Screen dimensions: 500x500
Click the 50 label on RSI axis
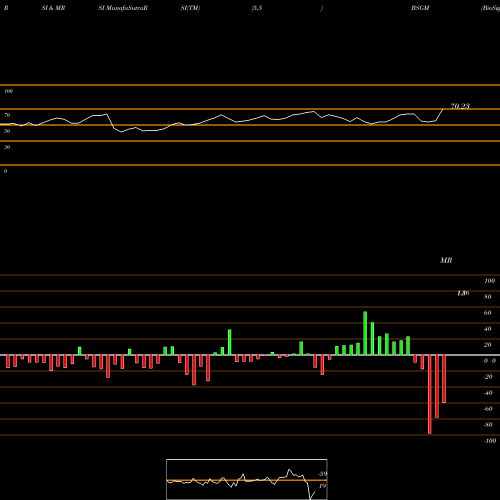(7, 131)
